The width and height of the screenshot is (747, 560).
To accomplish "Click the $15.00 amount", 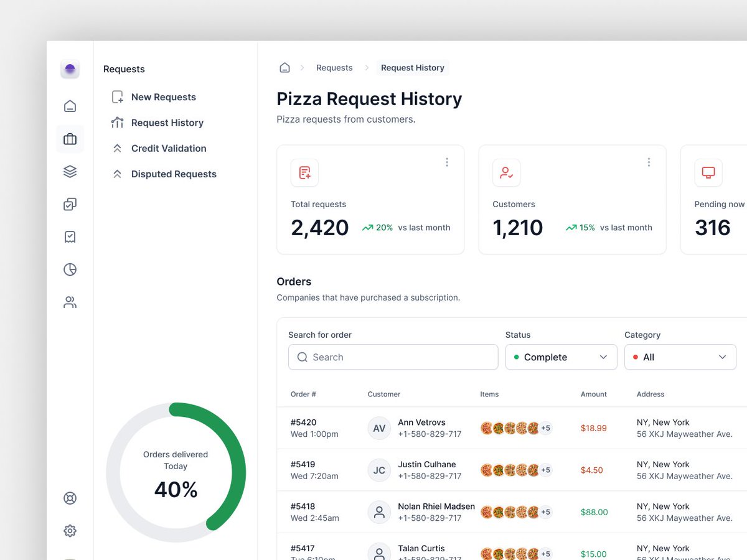I will click(x=594, y=554).
